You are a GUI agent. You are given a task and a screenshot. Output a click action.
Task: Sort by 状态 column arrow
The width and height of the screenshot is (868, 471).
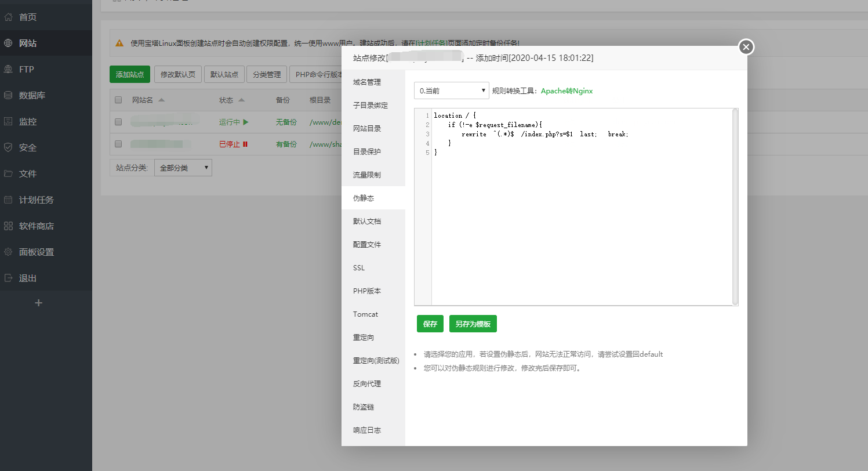pyautogui.click(x=241, y=100)
